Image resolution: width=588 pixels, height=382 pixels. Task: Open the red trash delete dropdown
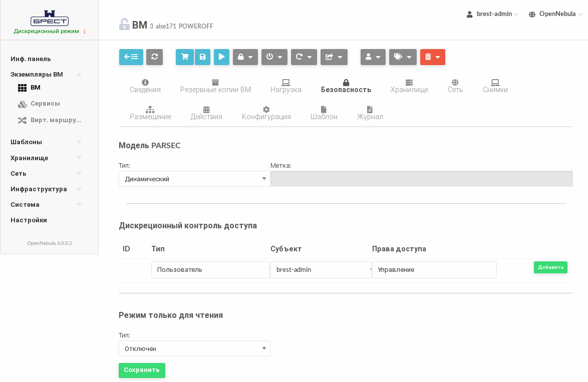click(x=432, y=57)
